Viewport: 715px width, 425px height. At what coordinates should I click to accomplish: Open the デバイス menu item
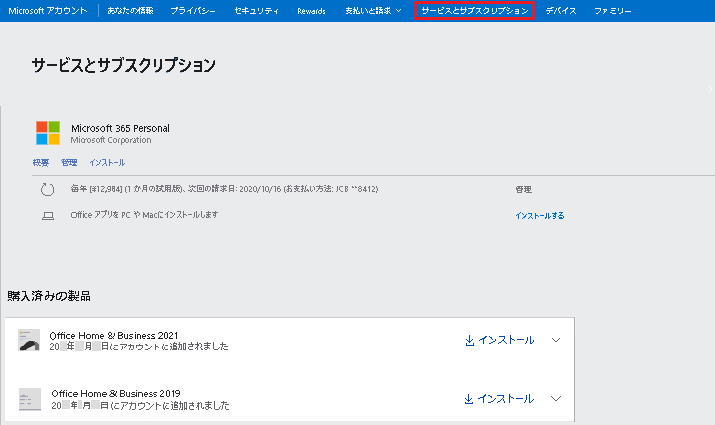(561, 10)
